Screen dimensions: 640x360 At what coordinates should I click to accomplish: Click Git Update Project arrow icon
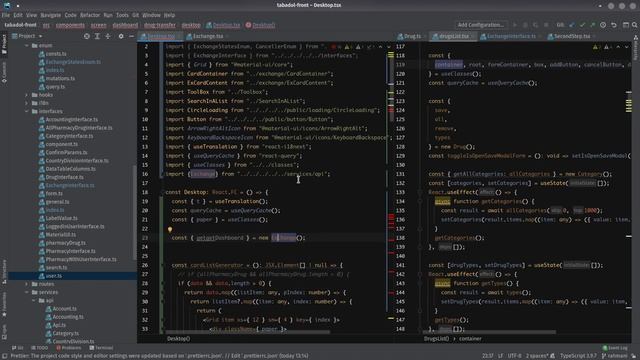click(x=572, y=25)
